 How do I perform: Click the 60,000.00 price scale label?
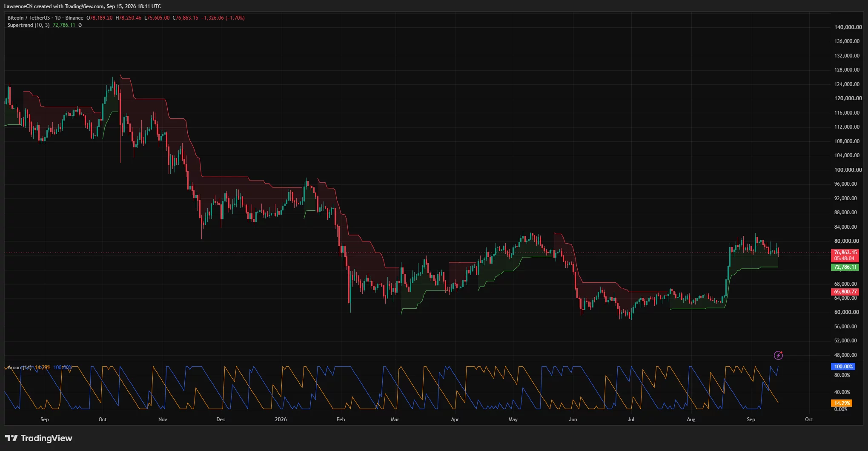[x=847, y=312]
